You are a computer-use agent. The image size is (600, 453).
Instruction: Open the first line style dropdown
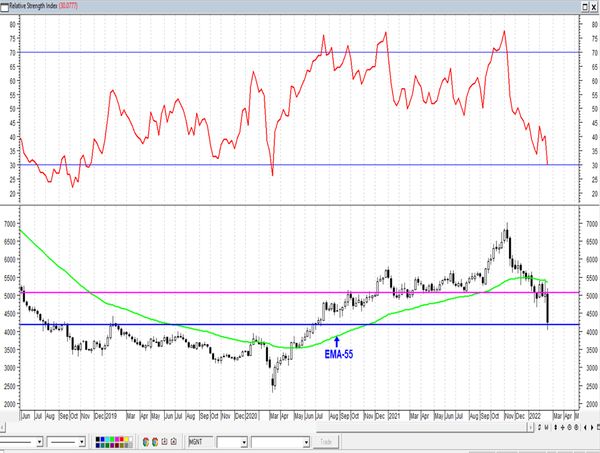(x=39, y=442)
